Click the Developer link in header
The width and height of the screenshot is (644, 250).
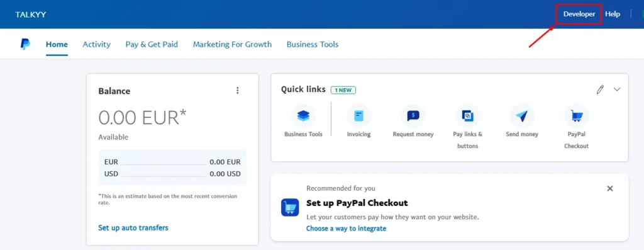click(x=579, y=14)
